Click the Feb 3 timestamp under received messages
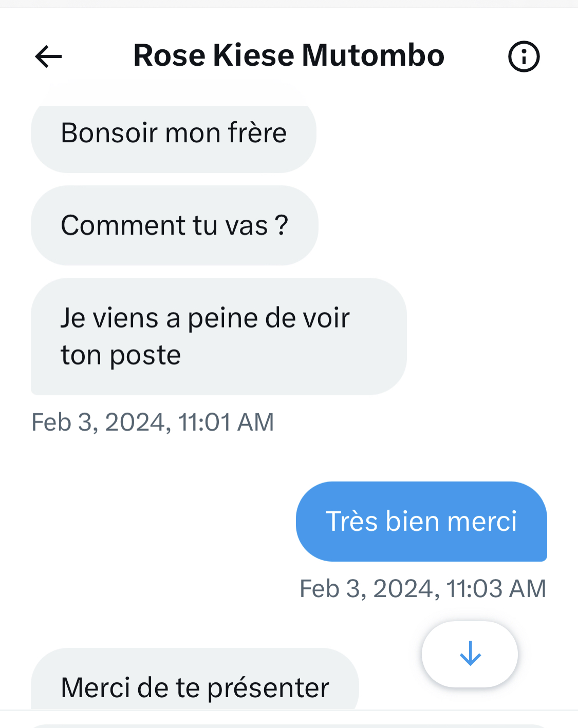 [x=153, y=423]
